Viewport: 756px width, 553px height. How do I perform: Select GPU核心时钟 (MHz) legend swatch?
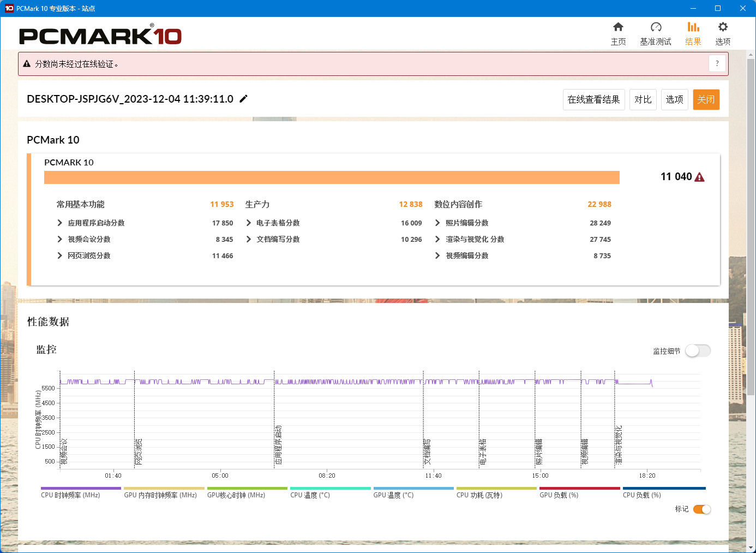(247, 488)
